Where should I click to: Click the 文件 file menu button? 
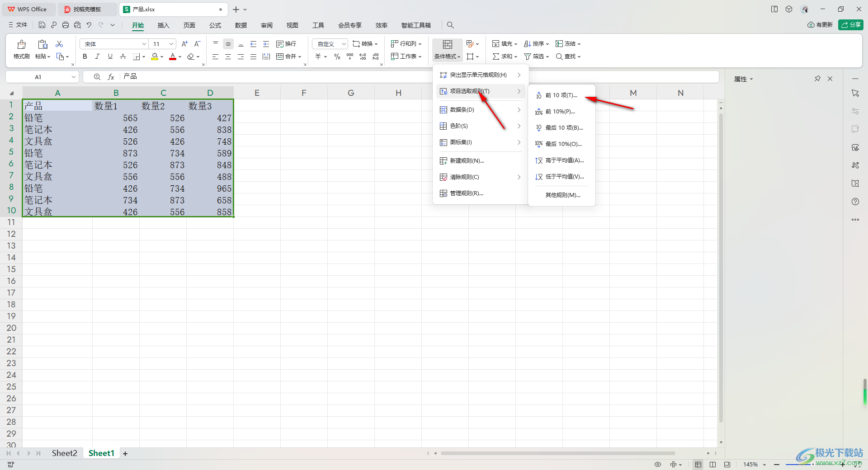coord(18,25)
